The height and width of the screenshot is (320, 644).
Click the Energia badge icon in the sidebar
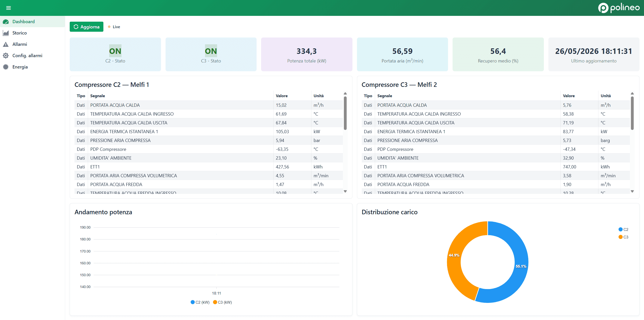click(6, 67)
